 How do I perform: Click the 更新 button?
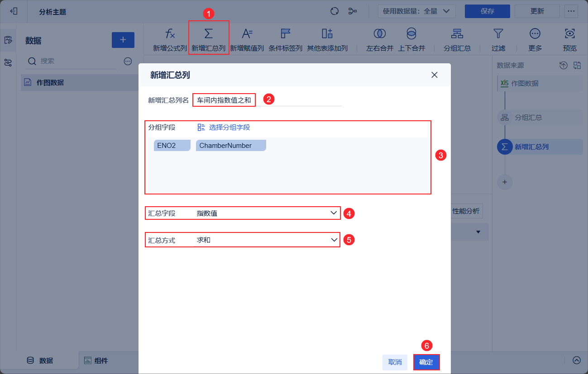[x=537, y=11]
